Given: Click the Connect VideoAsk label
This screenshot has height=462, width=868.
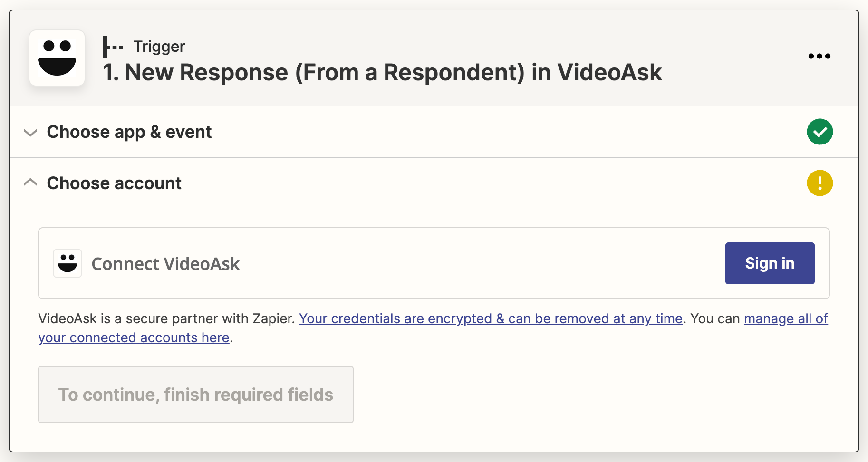Looking at the screenshot, I should [x=165, y=264].
